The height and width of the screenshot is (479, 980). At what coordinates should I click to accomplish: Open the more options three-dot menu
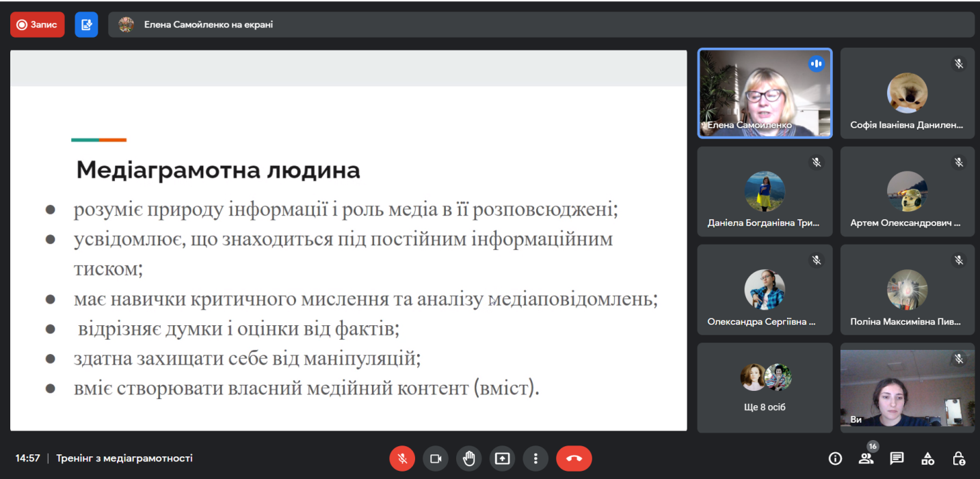click(x=535, y=459)
